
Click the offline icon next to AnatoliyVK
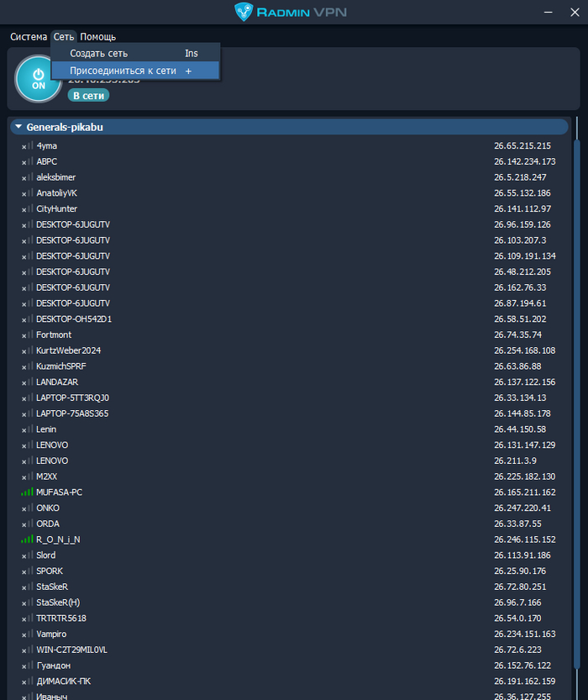tap(27, 193)
